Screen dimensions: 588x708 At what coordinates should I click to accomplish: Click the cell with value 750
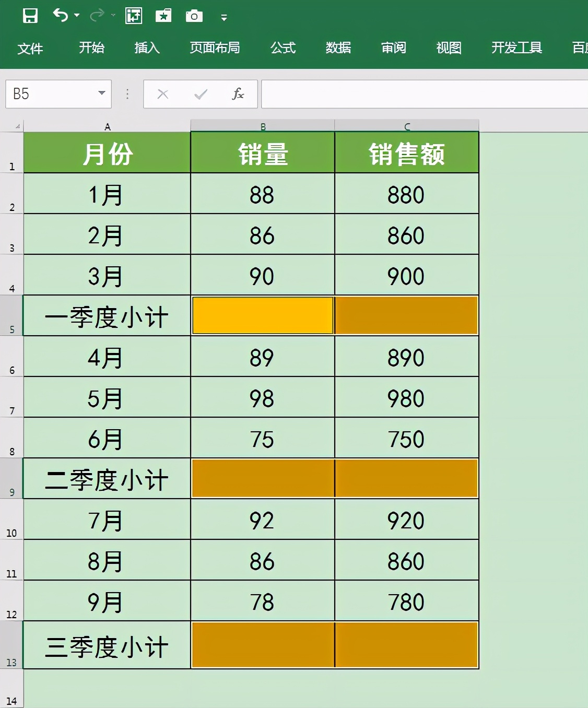(x=407, y=438)
